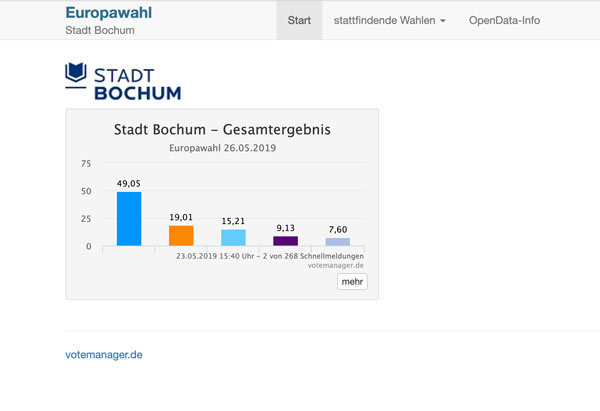Viewport: 600px width, 411px height.
Task: Click the chart title Stadt Bochum – Gesamtergebnis
Action: tap(222, 130)
